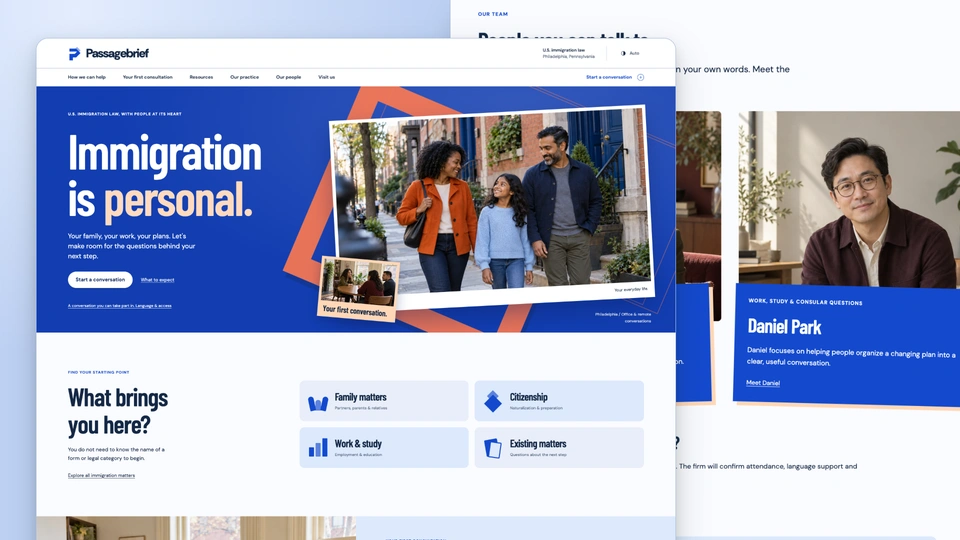This screenshot has height=540, width=960.
Task: Click the Work, study & consular questions label
Action: 805,302
